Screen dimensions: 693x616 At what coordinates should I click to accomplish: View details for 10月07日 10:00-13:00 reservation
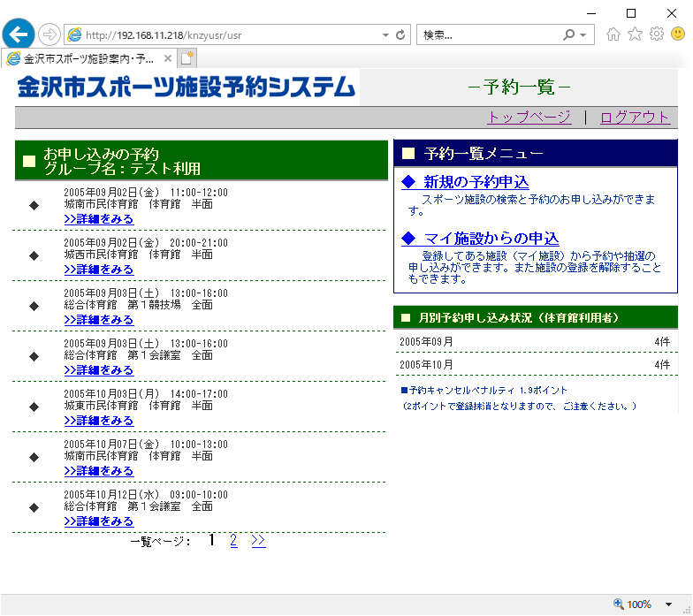[x=99, y=470]
